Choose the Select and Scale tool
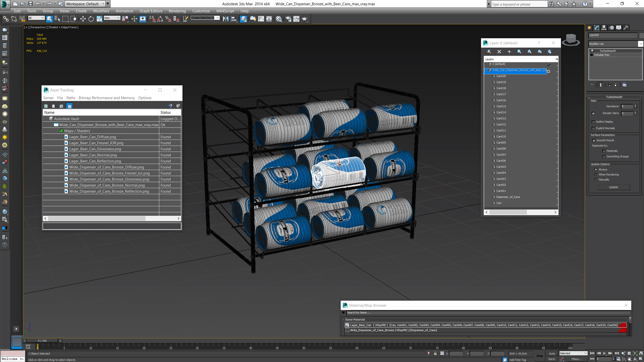The image size is (644, 362). pyautogui.click(x=99, y=19)
